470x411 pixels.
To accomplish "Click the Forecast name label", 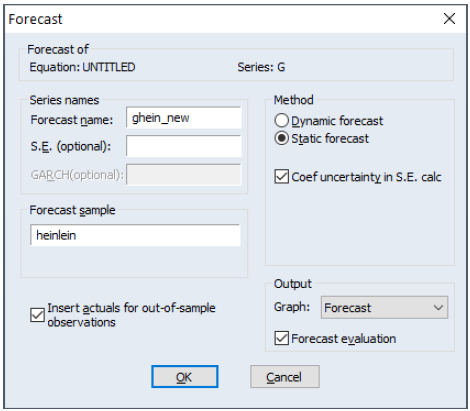I will tap(72, 120).
